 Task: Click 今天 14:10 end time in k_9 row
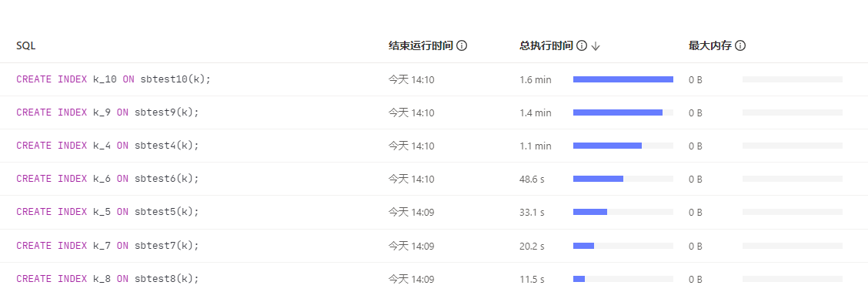tap(412, 113)
